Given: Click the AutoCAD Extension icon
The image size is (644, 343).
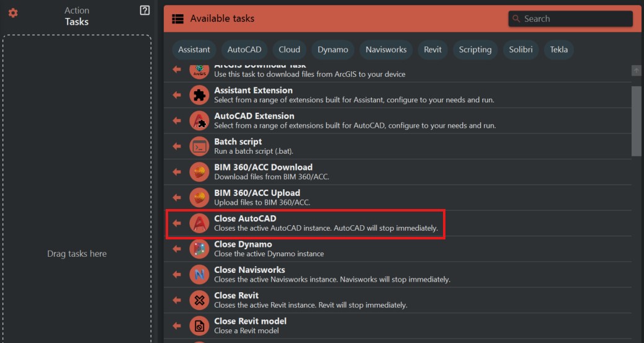Looking at the screenshot, I should tap(199, 120).
